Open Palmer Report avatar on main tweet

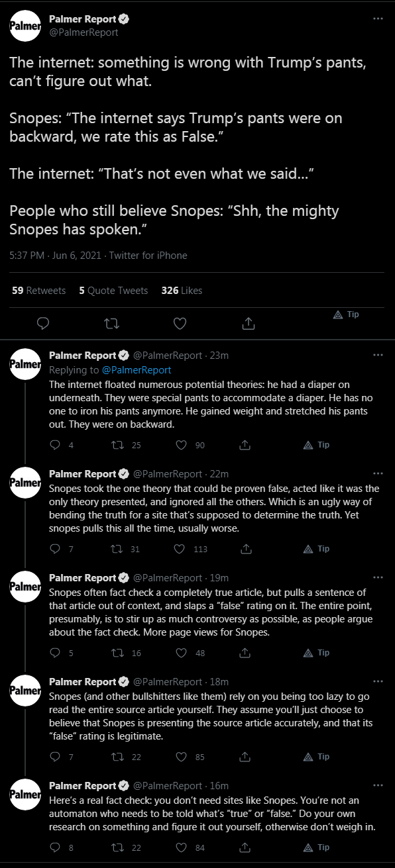(x=25, y=26)
